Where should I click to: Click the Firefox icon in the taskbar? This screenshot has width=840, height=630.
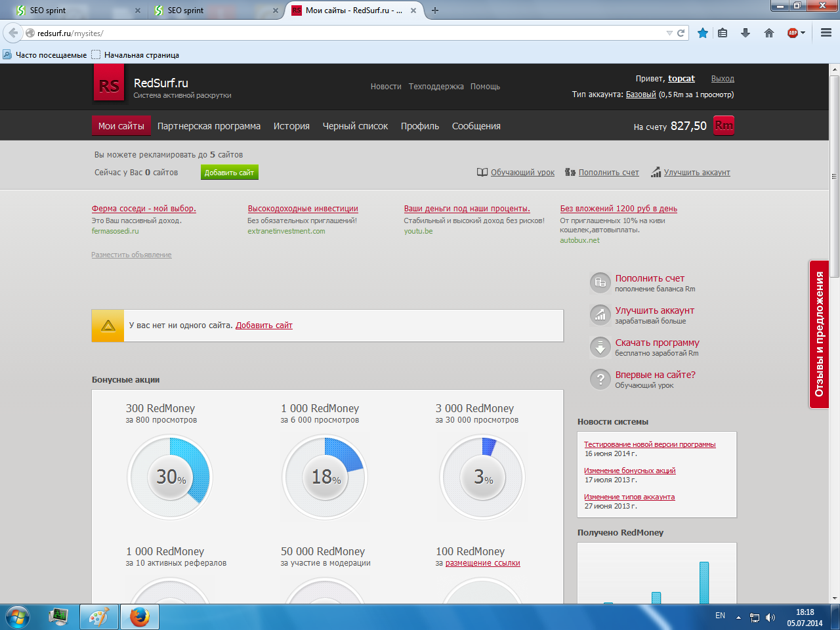coord(139,617)
